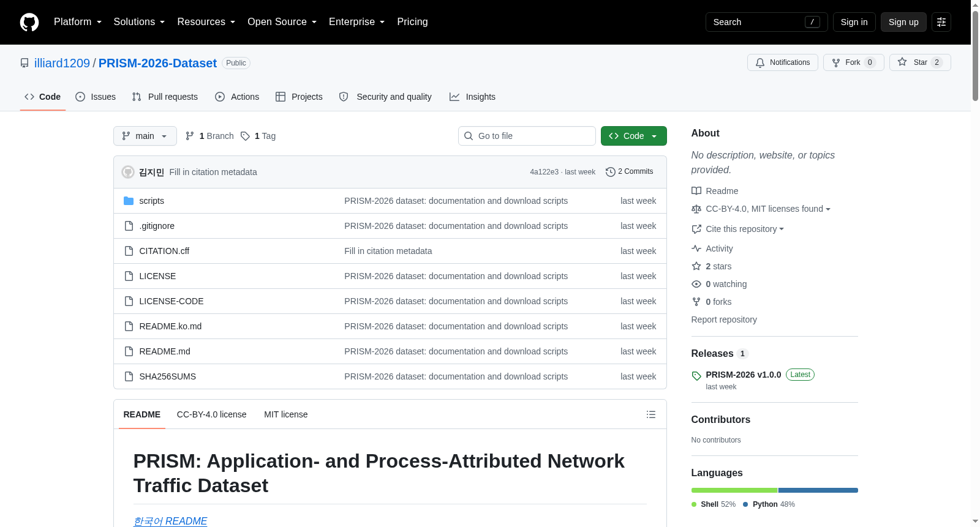980x527 pixels.
Task: Click the README.md file icon
Action: [x=129, y=351]
